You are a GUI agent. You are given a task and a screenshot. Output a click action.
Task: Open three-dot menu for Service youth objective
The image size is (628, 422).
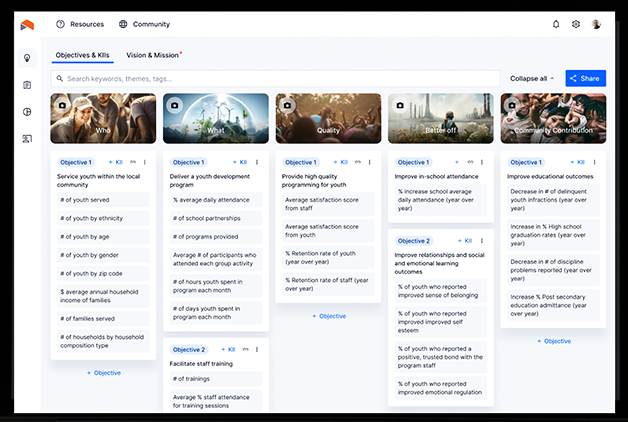click(145, 162)
